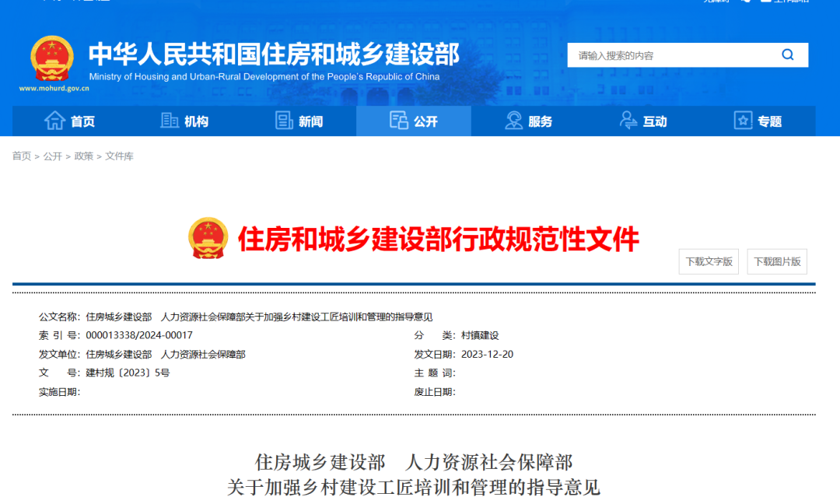
Task: Click the 互动 interaction icon
Action: coord(628,121)
